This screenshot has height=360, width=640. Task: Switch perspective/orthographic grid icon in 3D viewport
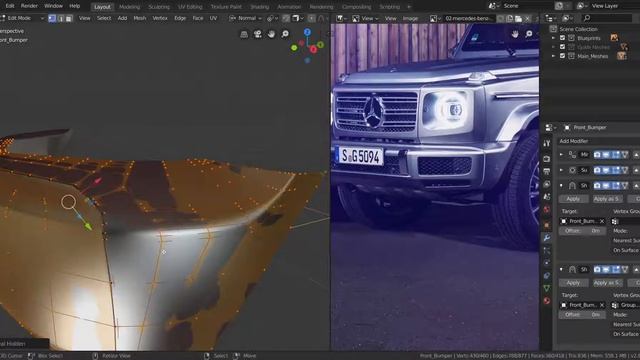[x=244, y=34]
